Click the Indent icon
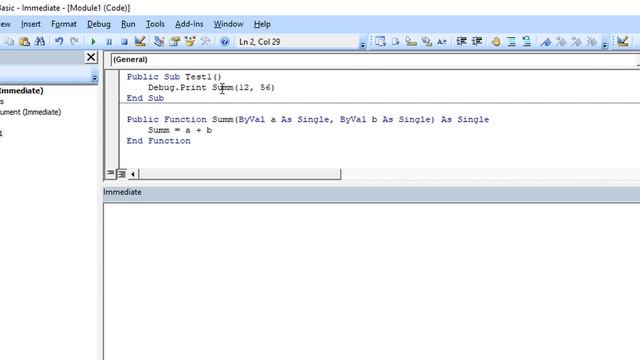Image resolution: width=640 pixels, height=360 pixels. [461, 41]
